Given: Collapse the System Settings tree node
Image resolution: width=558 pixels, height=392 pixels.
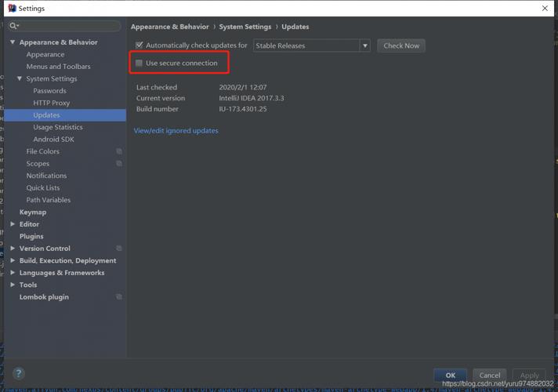Looking at the screenshot, I should point(20,78).
